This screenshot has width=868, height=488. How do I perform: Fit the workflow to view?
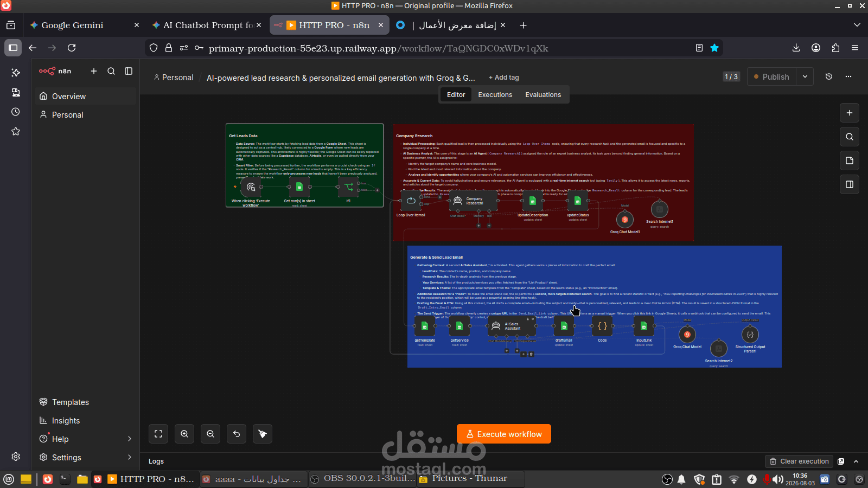pos(158,434)
